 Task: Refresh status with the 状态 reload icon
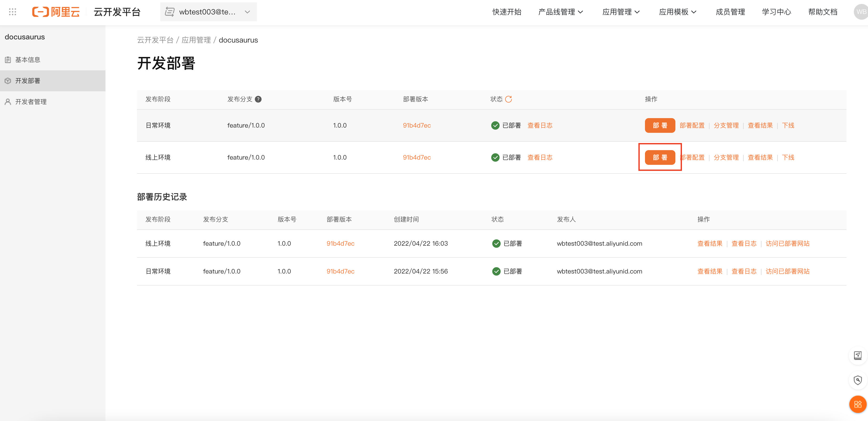509,99
